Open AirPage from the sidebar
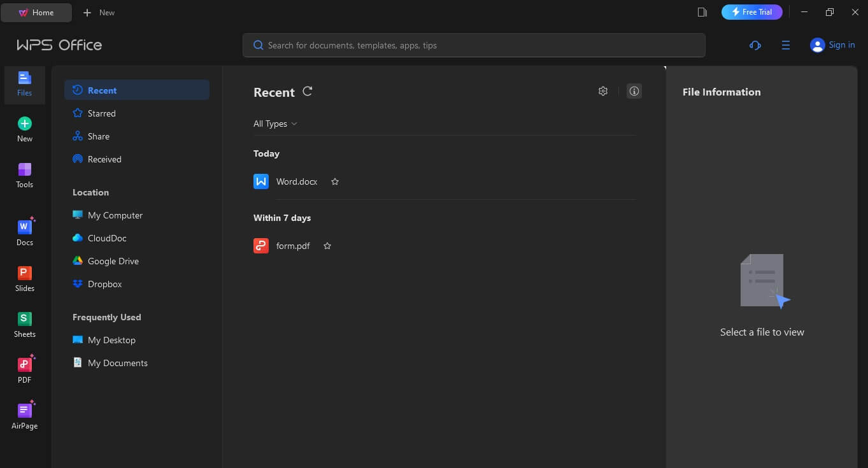This screenshot has height=468, width=868. tap(24, 416)
